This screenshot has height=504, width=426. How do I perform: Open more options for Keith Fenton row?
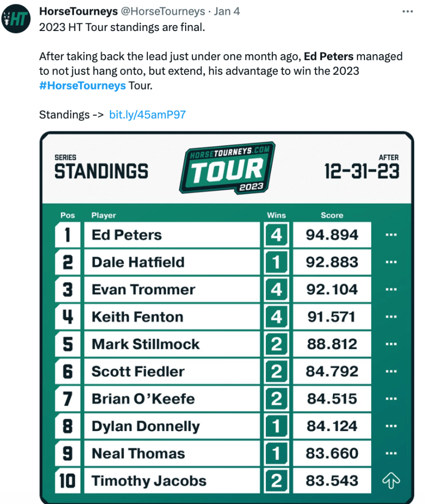[391, 317]
